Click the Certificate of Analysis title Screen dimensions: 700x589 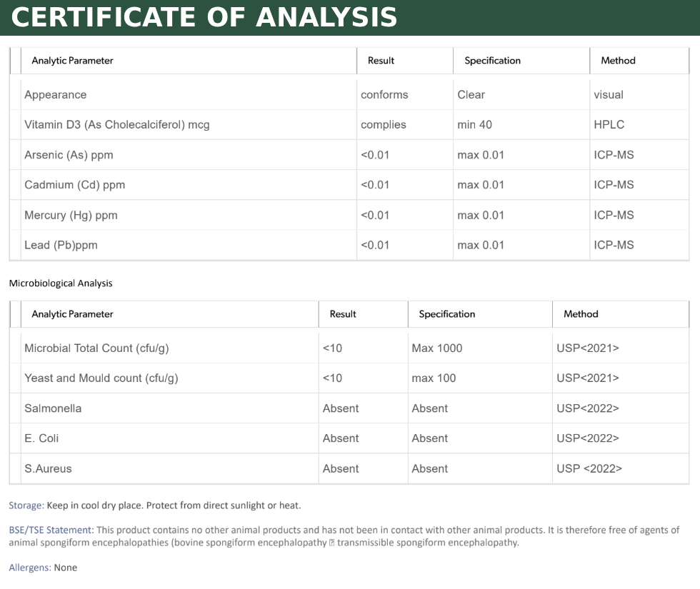204,17
